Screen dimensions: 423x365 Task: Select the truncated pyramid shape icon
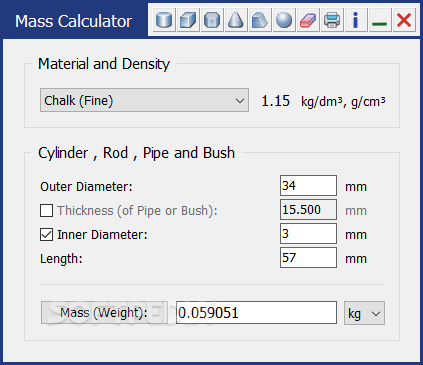[x=260, y=20]
